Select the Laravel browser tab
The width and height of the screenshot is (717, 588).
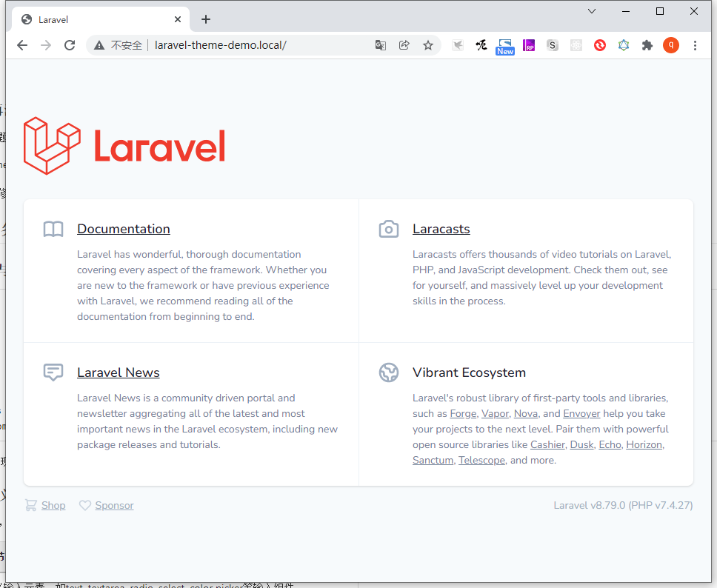pos(96,20)
